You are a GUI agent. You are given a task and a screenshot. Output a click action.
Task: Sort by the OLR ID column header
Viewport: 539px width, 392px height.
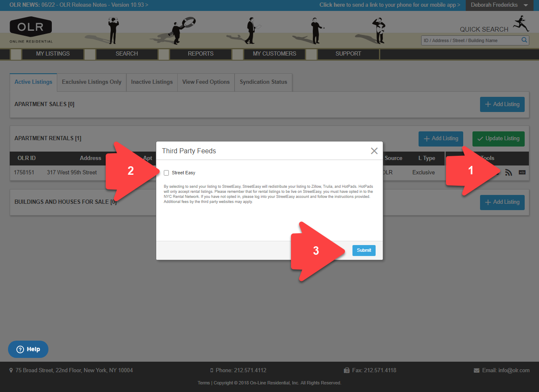coord(27,158)
